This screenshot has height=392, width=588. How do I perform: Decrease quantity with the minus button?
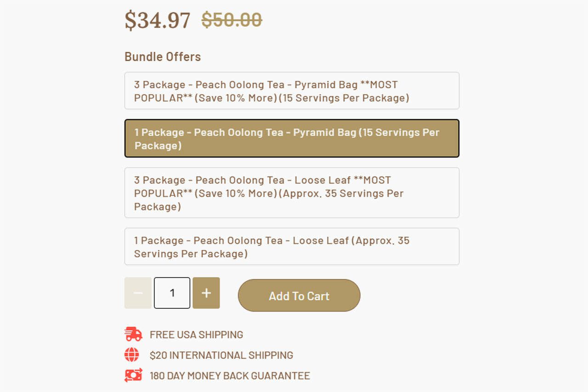point(138,293)
